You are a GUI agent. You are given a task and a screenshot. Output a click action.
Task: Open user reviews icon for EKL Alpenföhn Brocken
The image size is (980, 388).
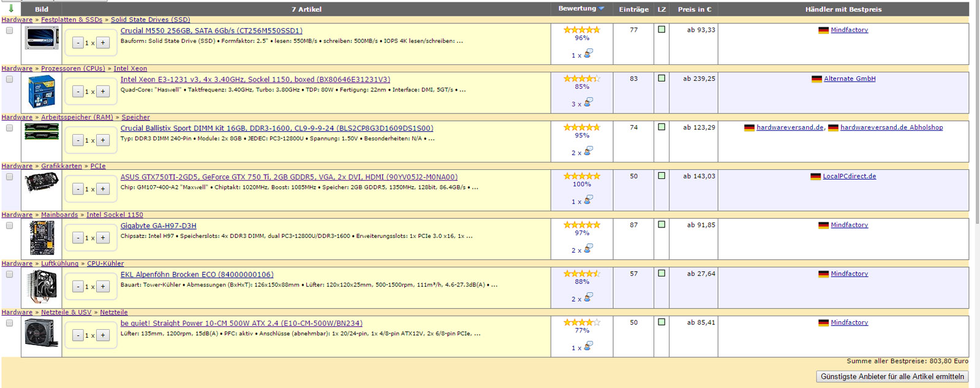coord(588,297)
